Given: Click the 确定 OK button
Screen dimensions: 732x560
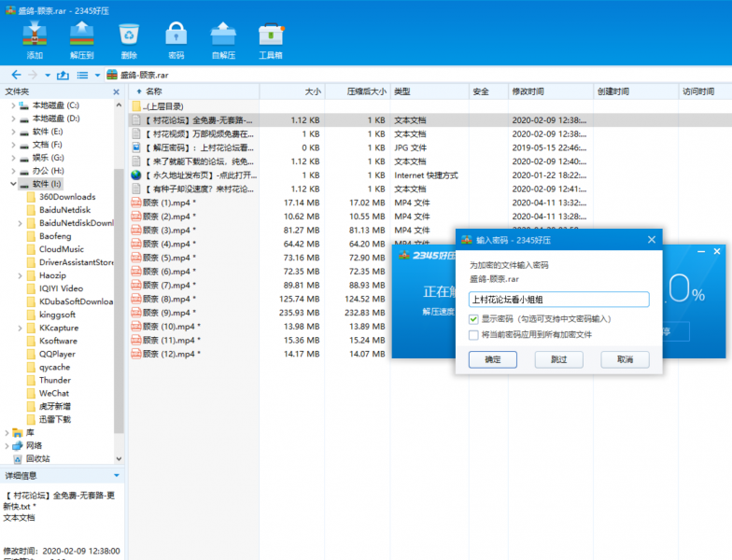Looking at the screenshot, I should click(493, 359).
